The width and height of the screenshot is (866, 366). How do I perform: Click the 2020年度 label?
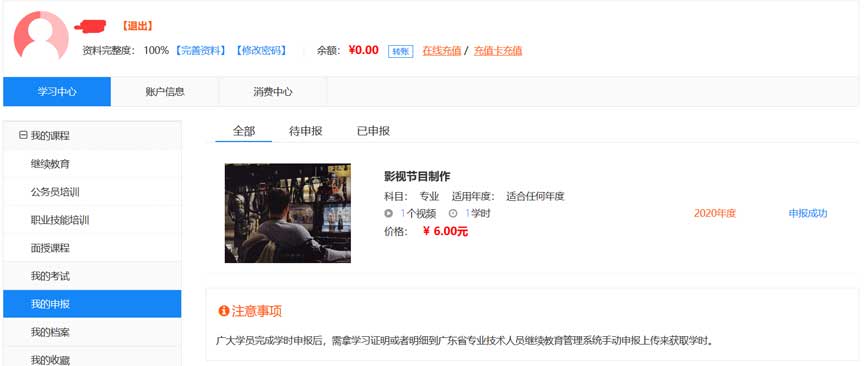(x=715, y=214)
